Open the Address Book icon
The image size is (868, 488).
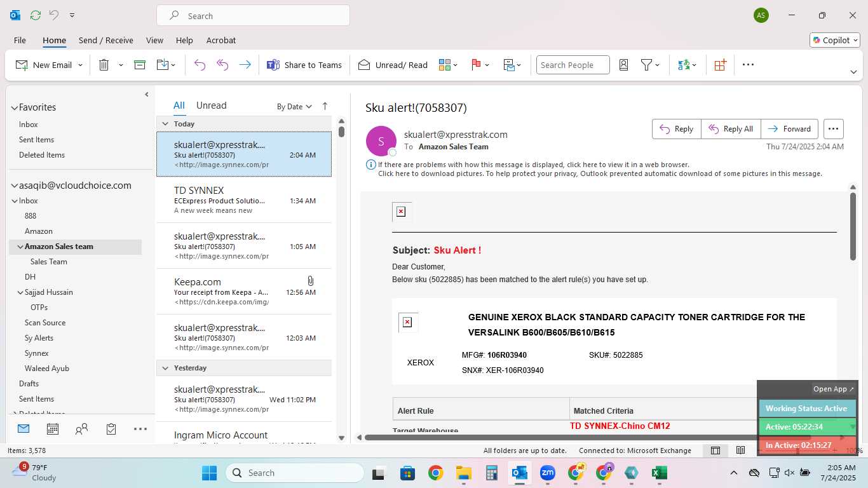pyautogui.click(x=623, y=65)
